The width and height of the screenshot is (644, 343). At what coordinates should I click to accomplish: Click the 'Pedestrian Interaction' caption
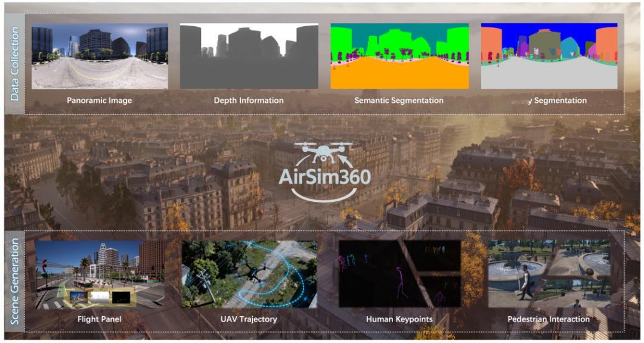(x=549, y=319)
